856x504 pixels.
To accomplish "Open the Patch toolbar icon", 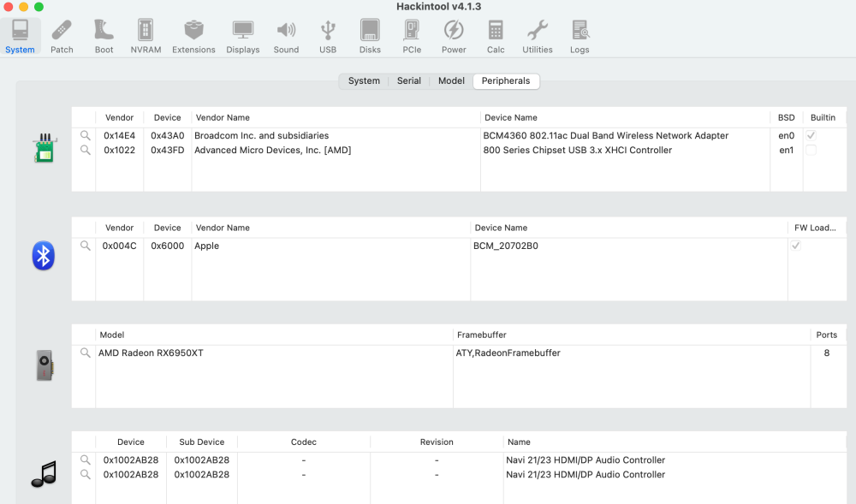I will tap(62, 37).
